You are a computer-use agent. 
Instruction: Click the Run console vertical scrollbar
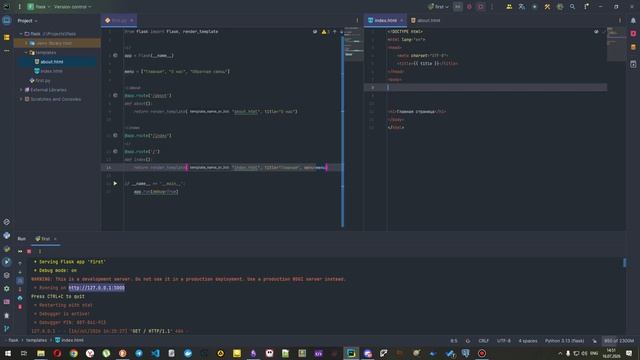coord(624,262)
